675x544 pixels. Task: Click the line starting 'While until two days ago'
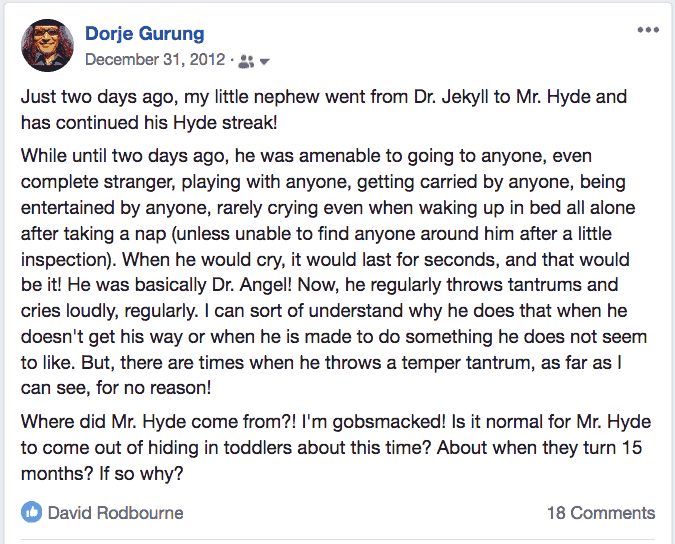[306, 156]
